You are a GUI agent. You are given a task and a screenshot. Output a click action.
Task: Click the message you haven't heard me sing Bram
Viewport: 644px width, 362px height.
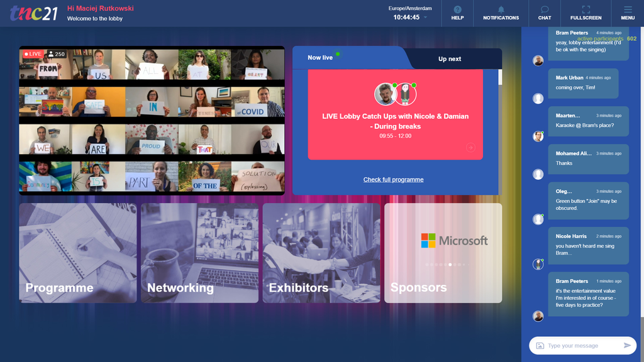point(585,249)
